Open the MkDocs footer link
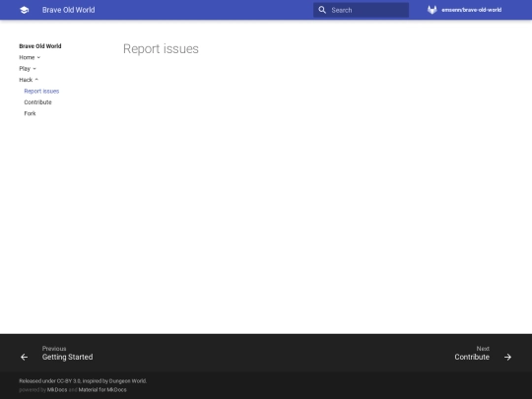532x399 pixels. point(57,390)
